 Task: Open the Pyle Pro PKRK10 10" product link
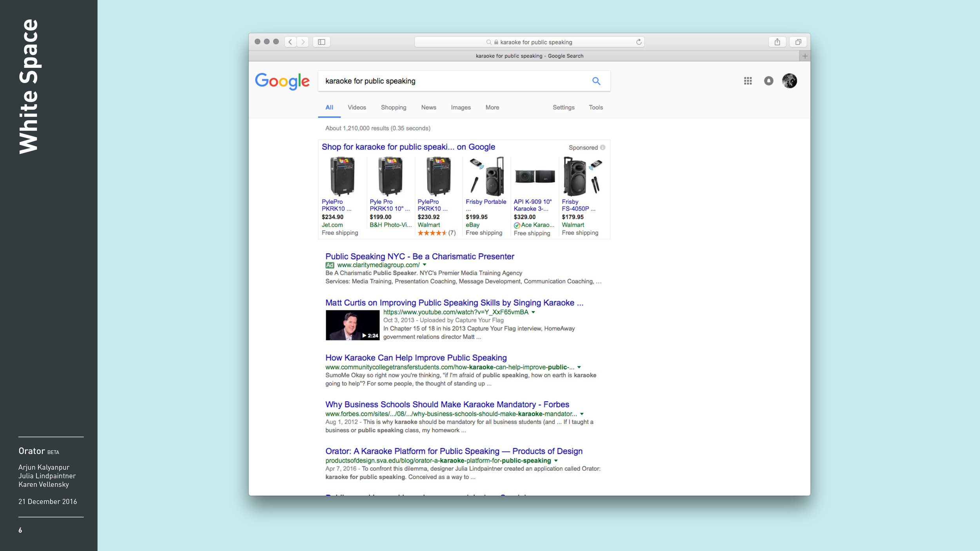tap(390, 205)
